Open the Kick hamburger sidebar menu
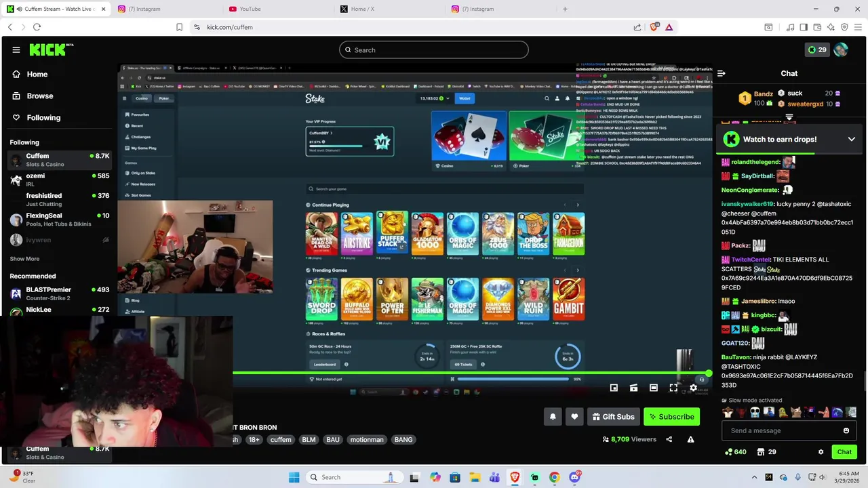This screenshot has height=488, width=868. [x=16, y=49]
